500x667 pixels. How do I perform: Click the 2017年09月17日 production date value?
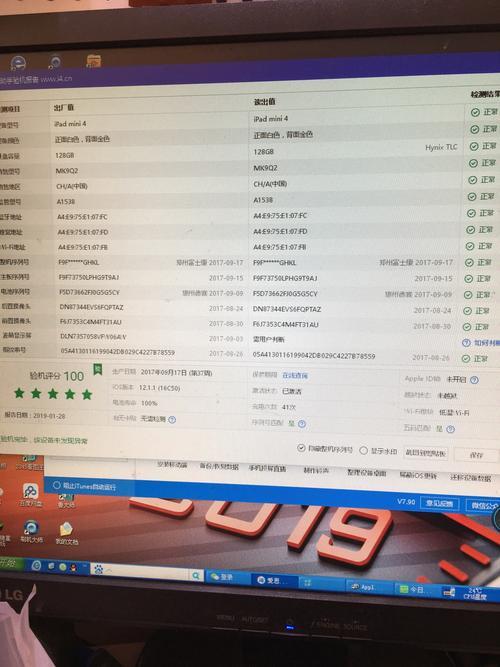coord(176,372)
